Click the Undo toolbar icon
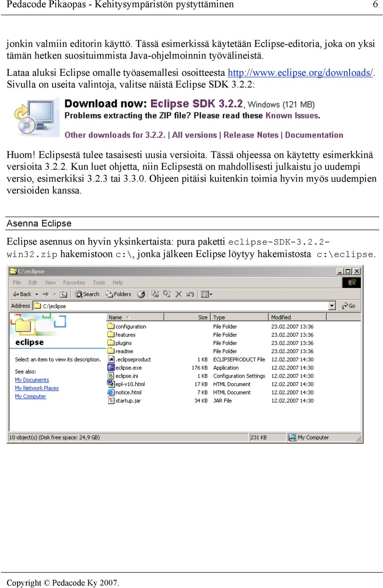Image resolution: width=383 pixels, height=588 pixels. click(x=190, y=294)
